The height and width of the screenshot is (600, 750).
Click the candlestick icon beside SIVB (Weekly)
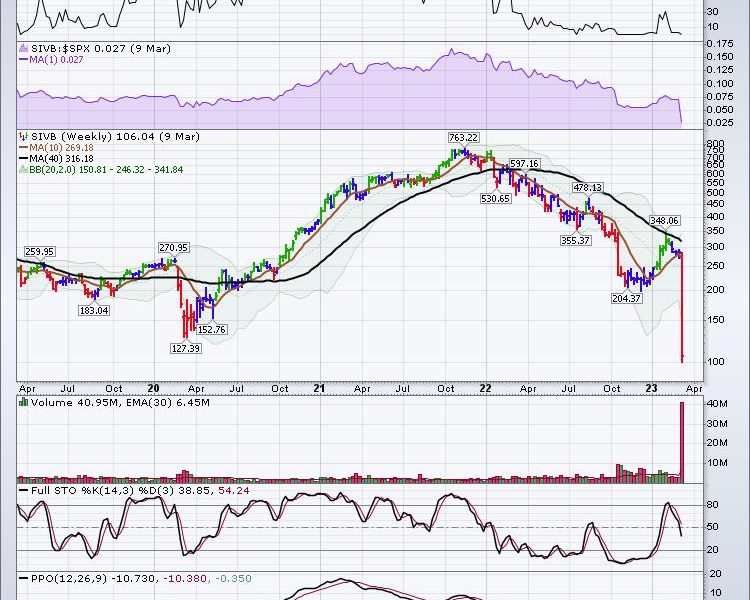[x=24, y=136]
